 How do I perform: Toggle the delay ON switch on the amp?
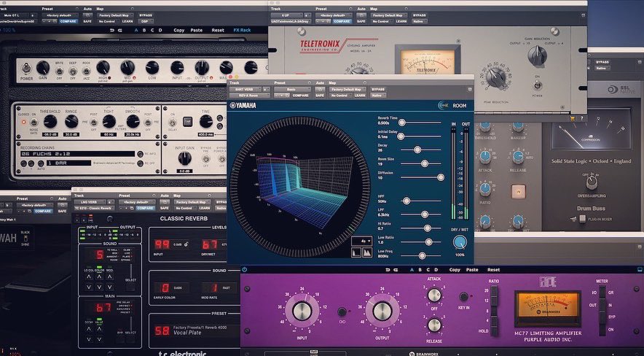(x=173, y=122)
